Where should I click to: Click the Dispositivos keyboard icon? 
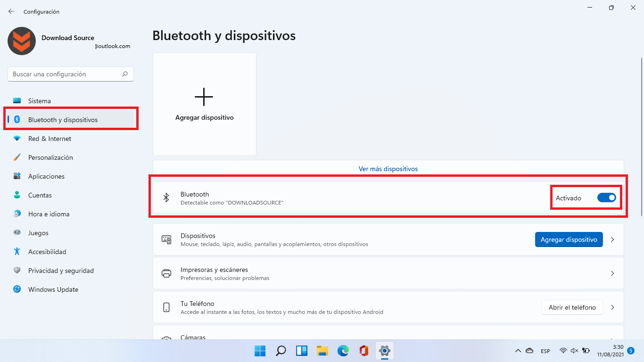point(166,239)
